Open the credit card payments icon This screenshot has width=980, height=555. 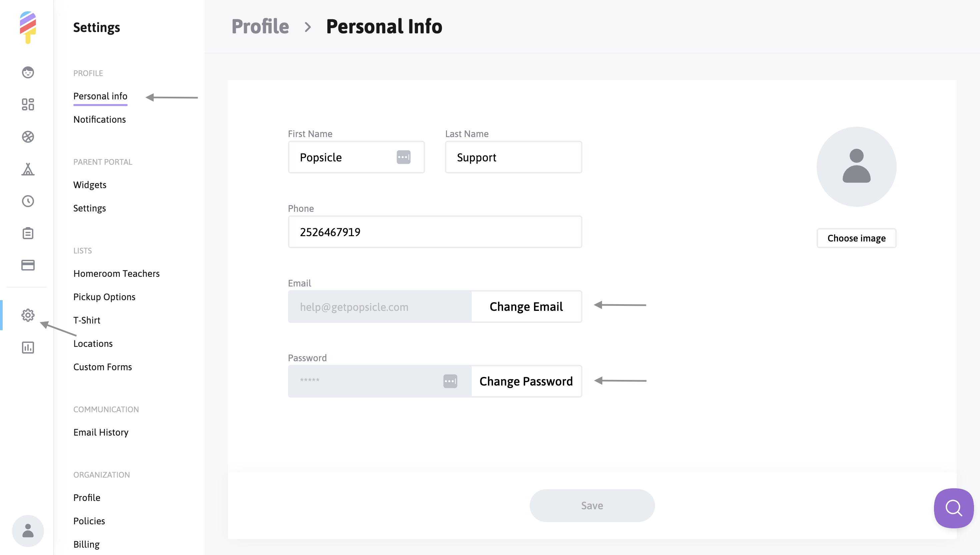coord(28,265)
